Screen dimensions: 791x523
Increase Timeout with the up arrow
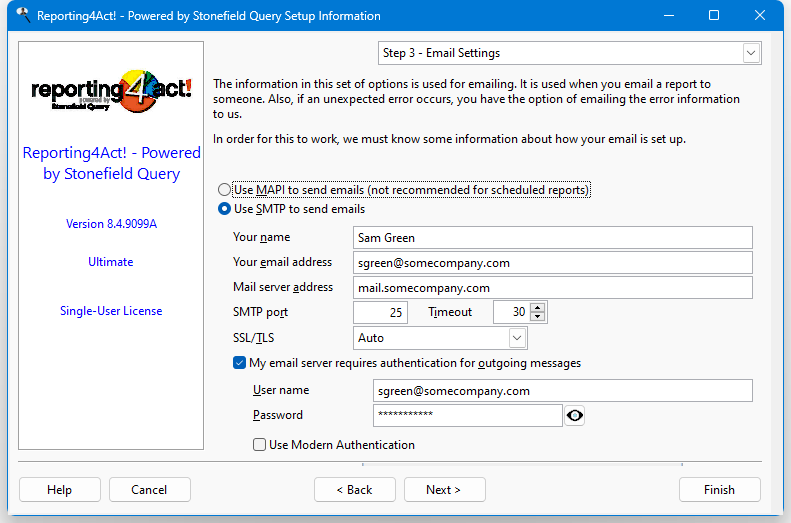click(x=538, y=307)
